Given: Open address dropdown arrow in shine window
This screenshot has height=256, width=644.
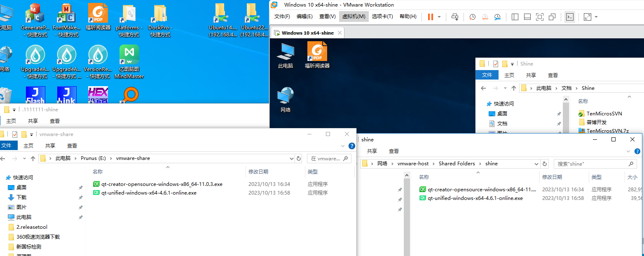Looking at the screenshot, I should point(536,164).
